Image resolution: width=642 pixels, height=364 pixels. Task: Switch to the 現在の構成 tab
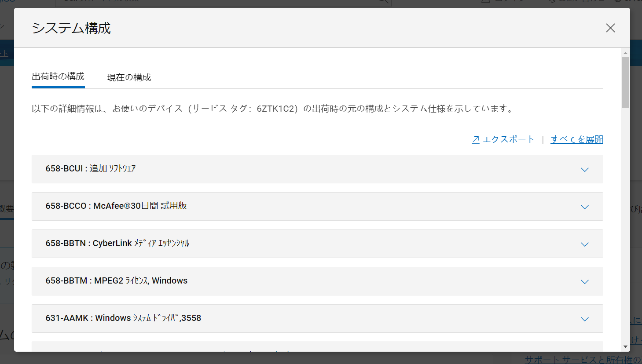(x=129, y=77)
